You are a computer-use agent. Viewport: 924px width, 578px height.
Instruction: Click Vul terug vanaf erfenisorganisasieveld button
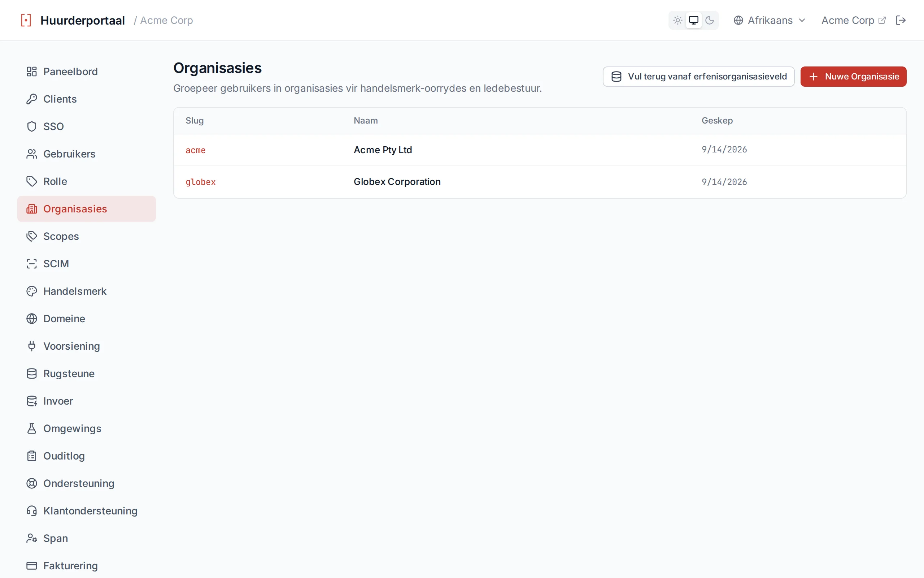coord(698,77)
